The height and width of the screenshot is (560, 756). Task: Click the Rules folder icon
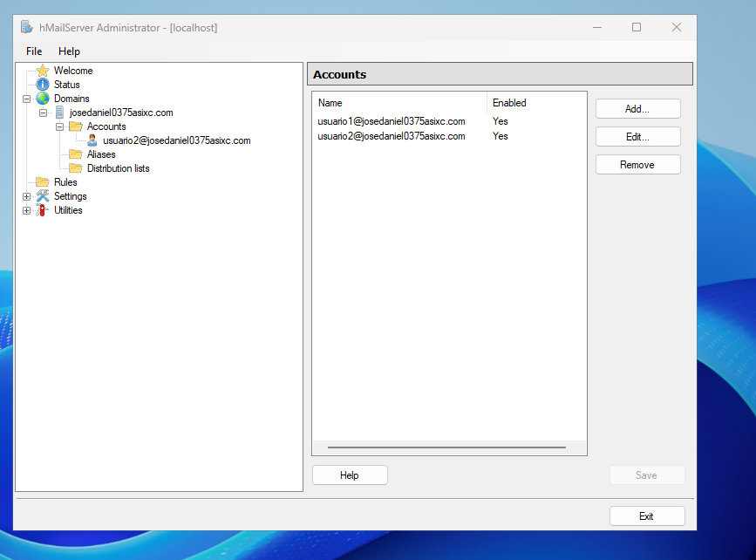click(x=43, y=182)
